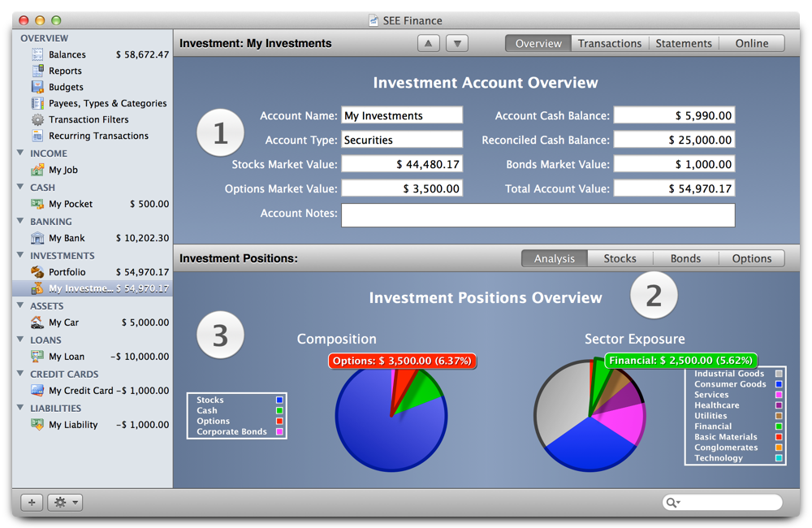Select the Reports icon in the sidebar

coord(37,71)
